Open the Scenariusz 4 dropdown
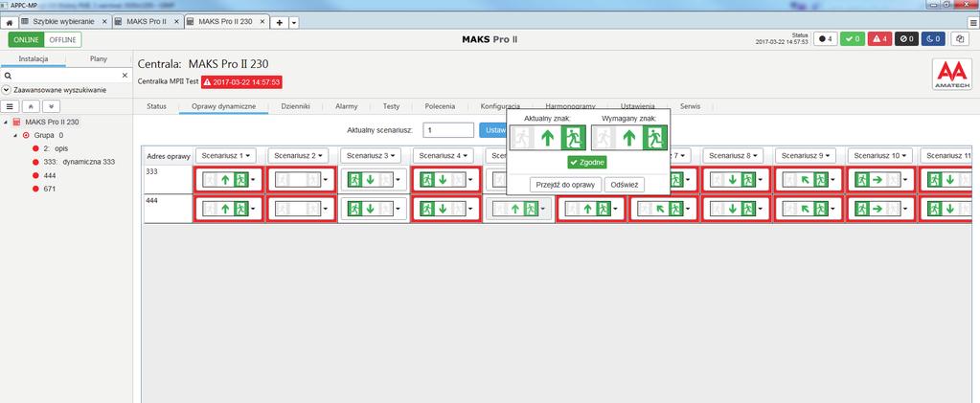980x403 pixels. point(444,155)
